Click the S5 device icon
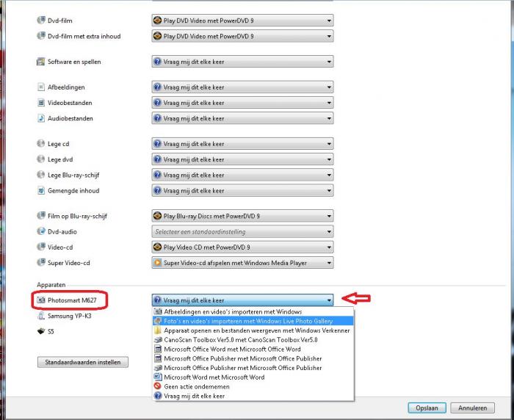Screen dimensions: 514x420 pos(41,331)
